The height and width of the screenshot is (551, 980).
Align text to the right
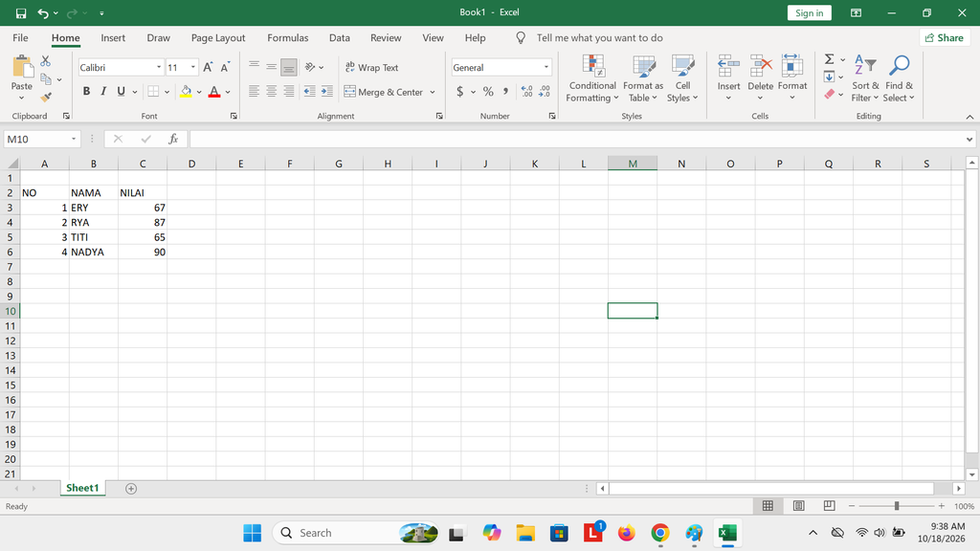click(x=289, y=92)
